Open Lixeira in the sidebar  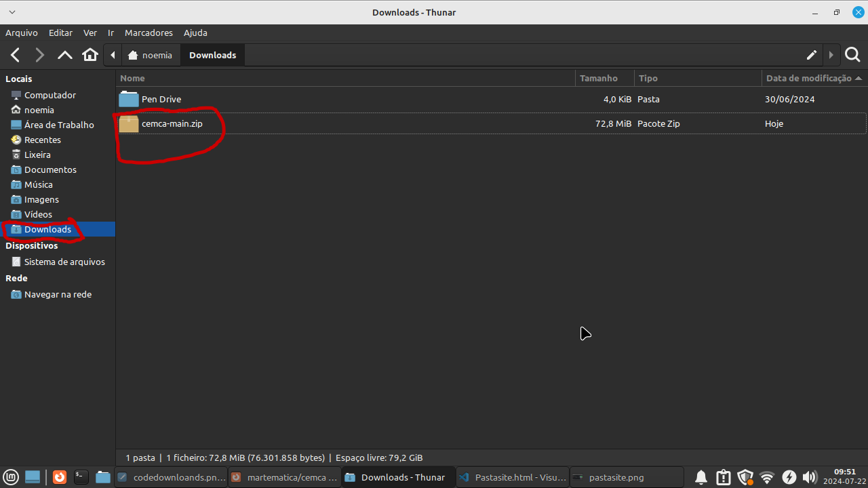(x=58, y=155)
